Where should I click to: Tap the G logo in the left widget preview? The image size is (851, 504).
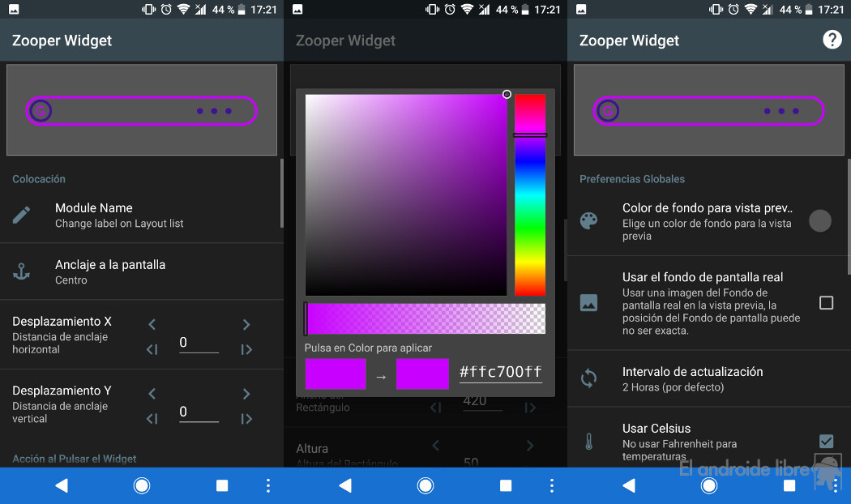40,111
